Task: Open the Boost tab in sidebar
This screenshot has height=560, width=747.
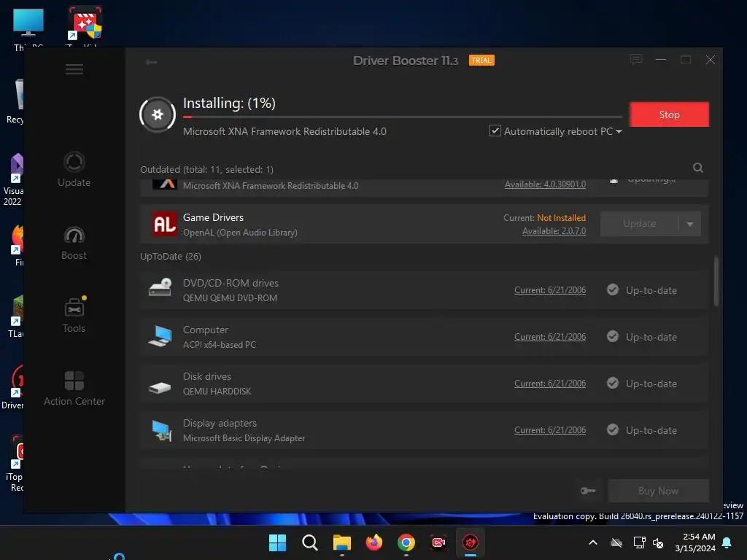Action: tap(74, 243)
